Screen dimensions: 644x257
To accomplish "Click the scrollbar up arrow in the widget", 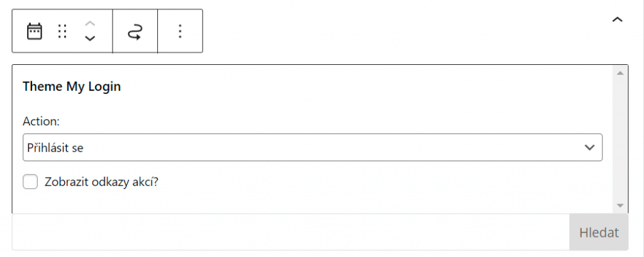I will point(620,73).
